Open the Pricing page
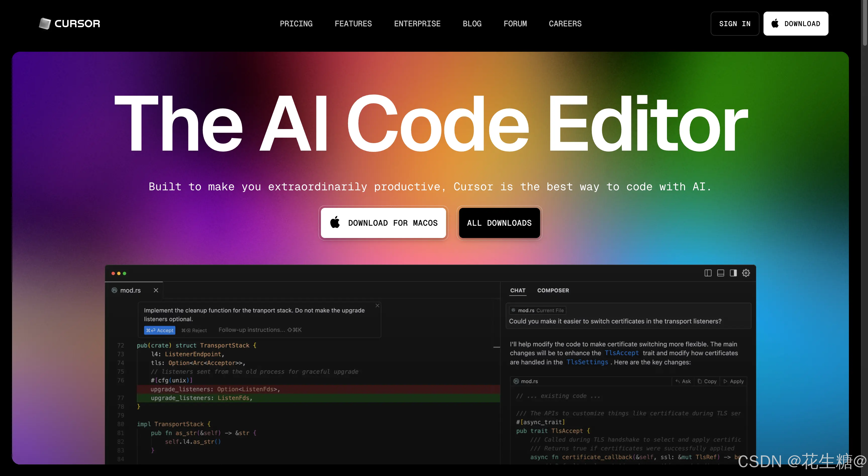Screen dimensions: 868x476 click(x=296, y=24)
